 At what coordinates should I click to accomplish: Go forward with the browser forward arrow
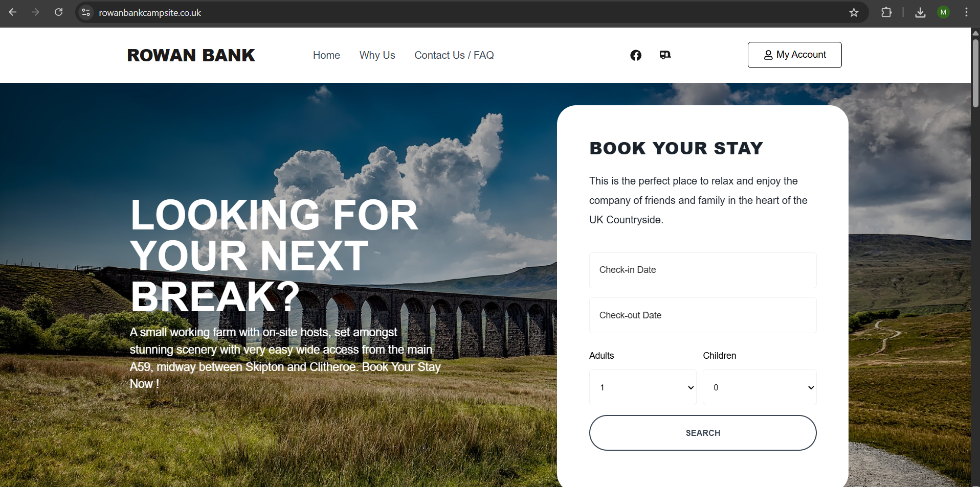click(x=35, y=12)
